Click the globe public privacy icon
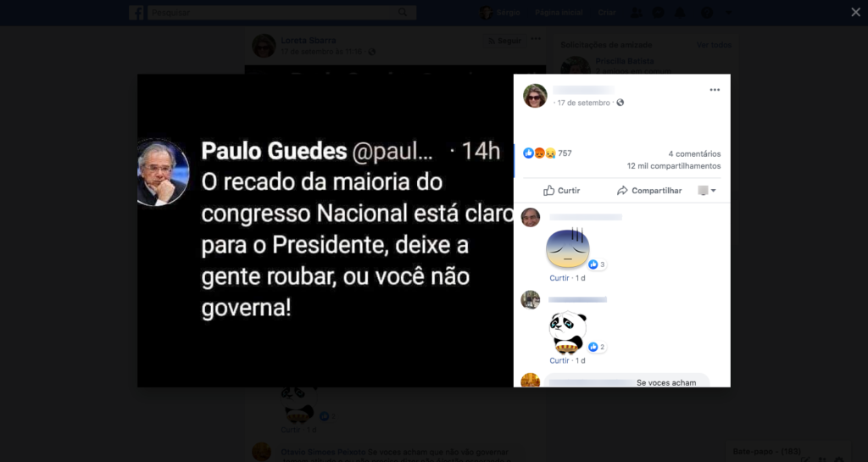The image size is (868, 462). (620, 103)
